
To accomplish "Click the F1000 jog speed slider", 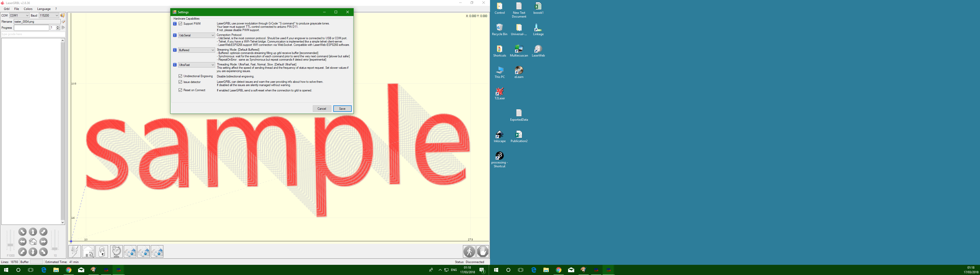I will [10, 245].
